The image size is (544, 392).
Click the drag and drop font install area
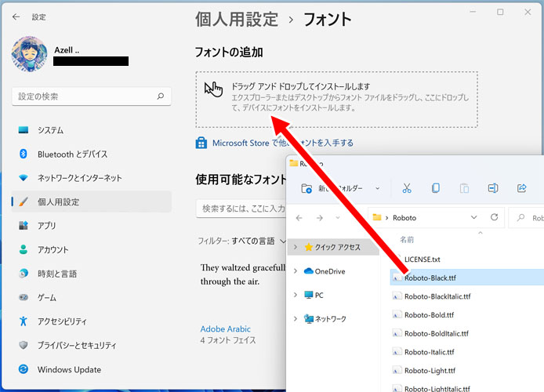tap(336, 100)
